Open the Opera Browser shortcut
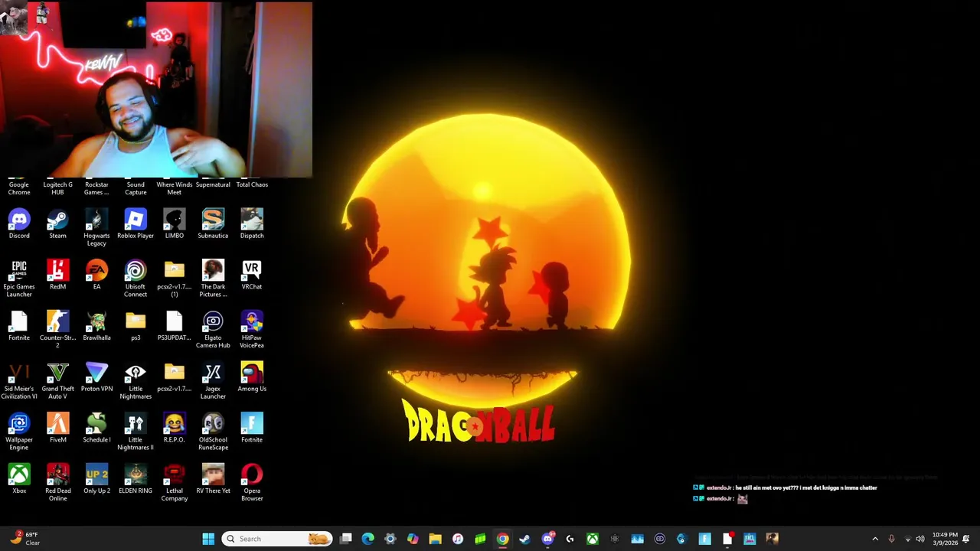Screen dimensions: 980x551 [252, 483]
